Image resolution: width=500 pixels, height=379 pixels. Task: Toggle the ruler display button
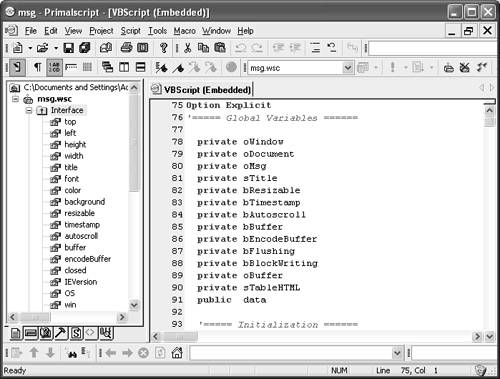[x=71, y=67]
